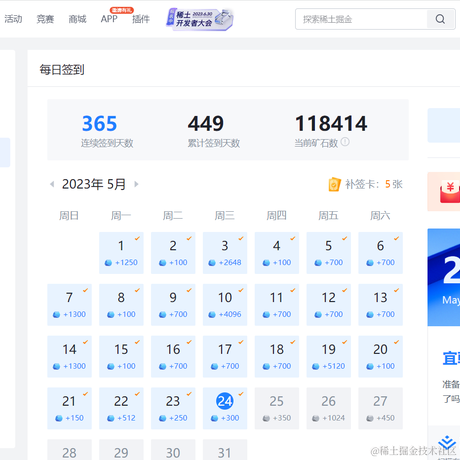Open the 稀土开发者大会 banner

(x=200, y=19)
